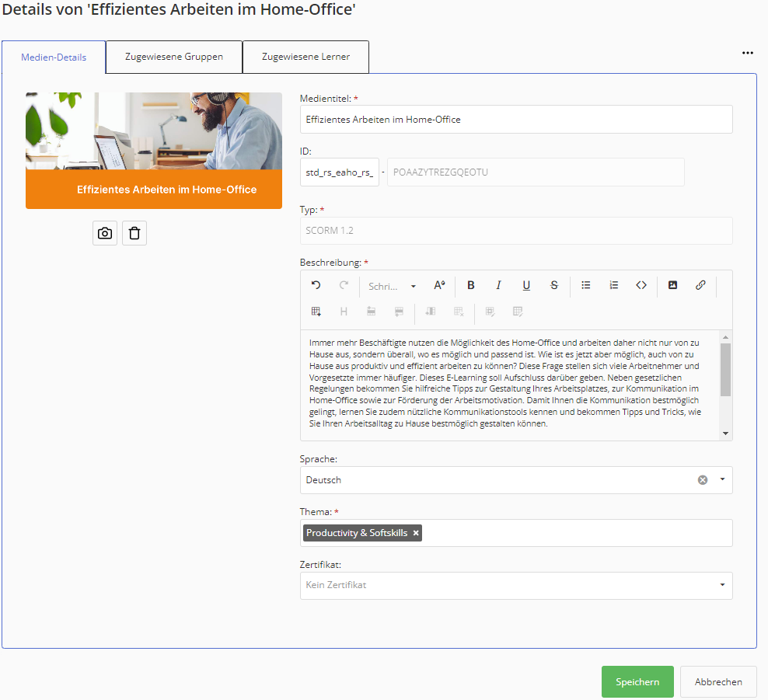The height and width of the screenshot is (700, 768).
Task: Undo the last edit in description
Action: click(316, 285)
